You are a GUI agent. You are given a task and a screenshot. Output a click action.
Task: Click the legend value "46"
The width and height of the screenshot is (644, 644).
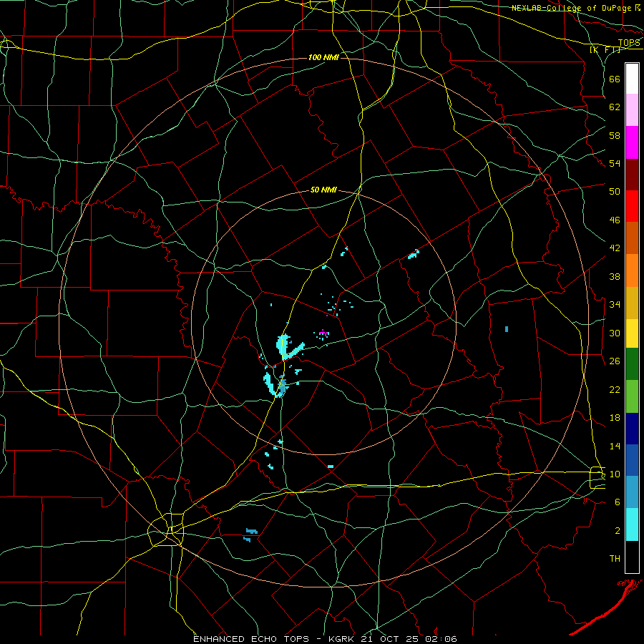[615, 220]
